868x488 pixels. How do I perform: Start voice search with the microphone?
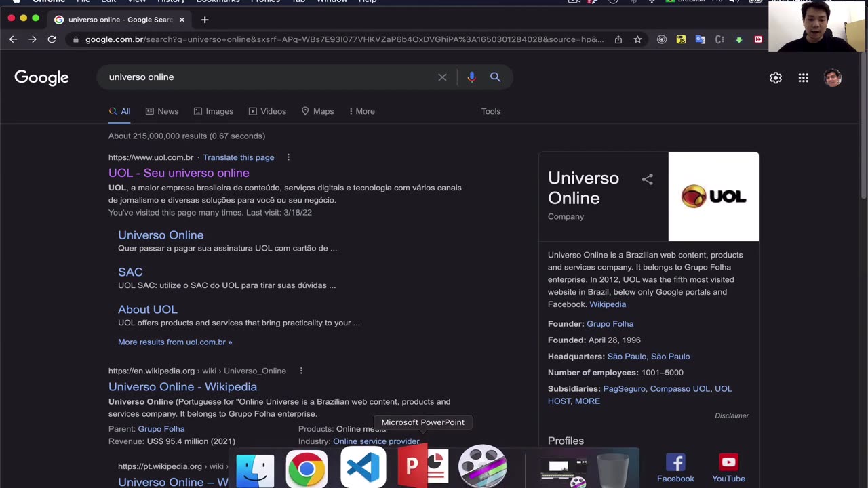click(x=471, y=77)
